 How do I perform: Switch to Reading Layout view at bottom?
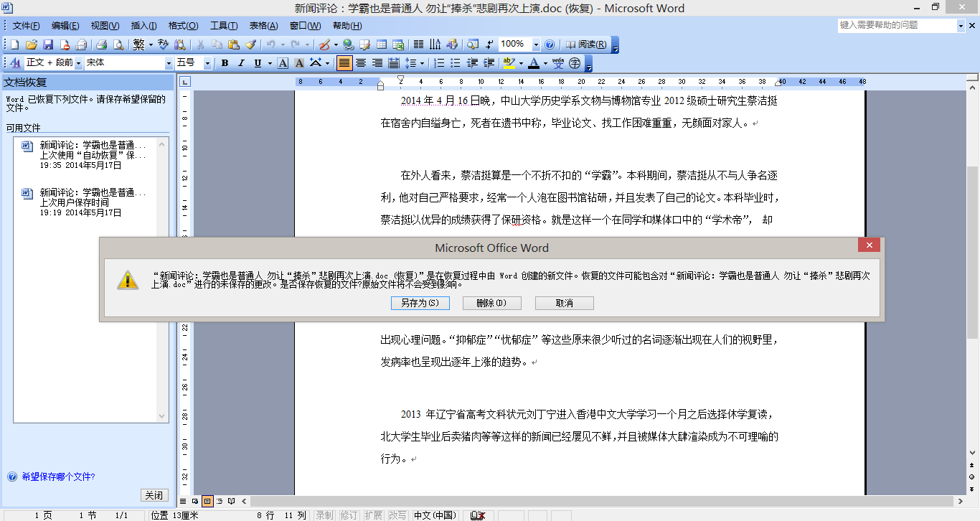[231, 501]
